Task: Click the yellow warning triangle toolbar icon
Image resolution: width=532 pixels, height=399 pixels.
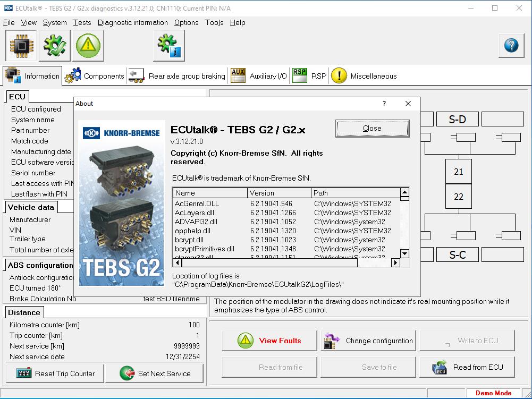Action: pyautogui.click(x=88, y=46)
